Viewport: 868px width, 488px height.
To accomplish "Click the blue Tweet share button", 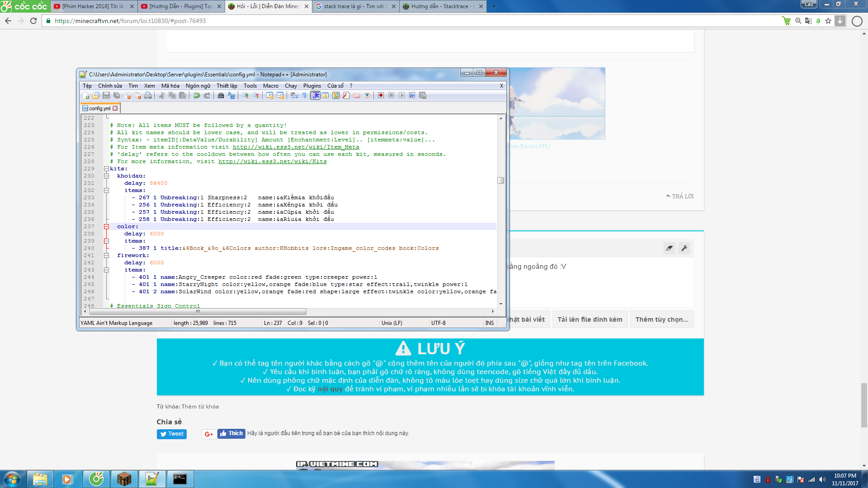I will tap(172, 434).
